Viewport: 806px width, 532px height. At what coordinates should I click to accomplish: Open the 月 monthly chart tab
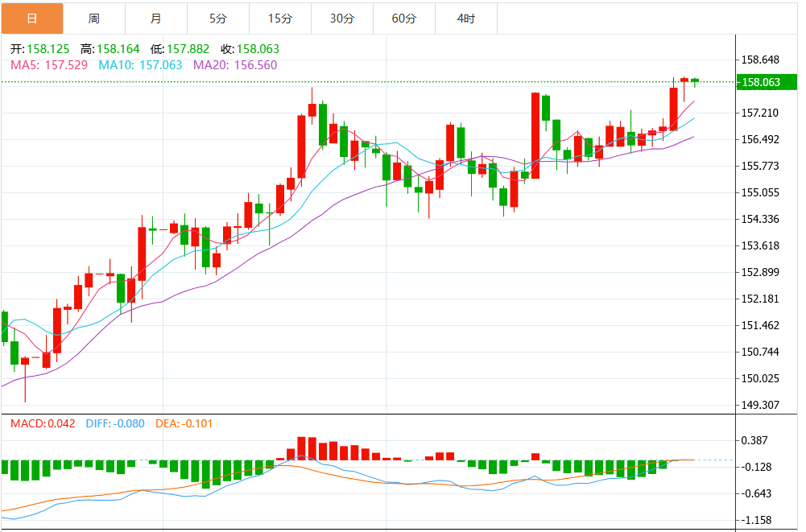pos(155,19)
